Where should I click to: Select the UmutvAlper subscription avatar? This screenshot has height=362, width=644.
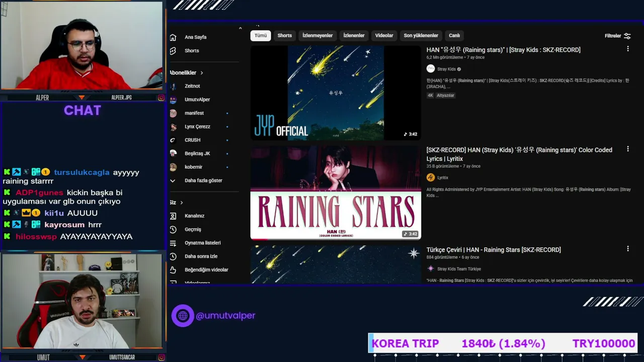[x=173, y=100]
